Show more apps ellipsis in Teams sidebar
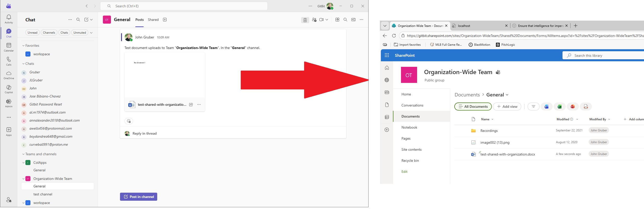644x209 pixels. point(9,117)
